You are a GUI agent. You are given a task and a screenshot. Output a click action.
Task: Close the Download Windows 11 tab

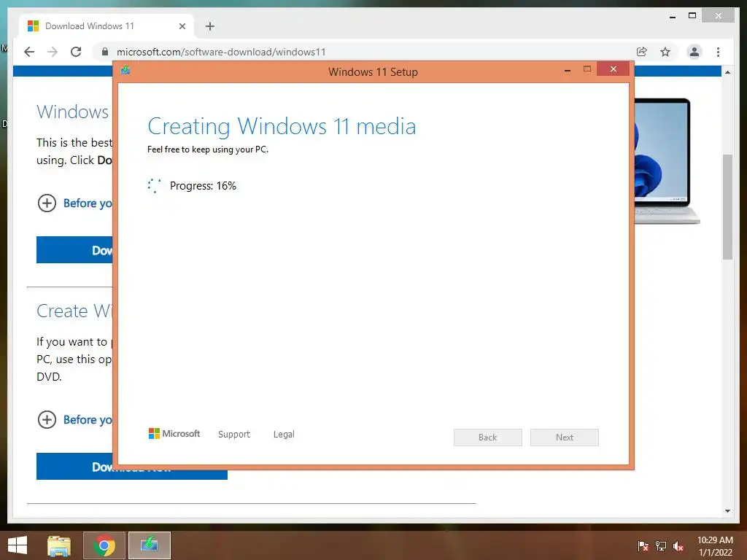click(x=182, y=26)
